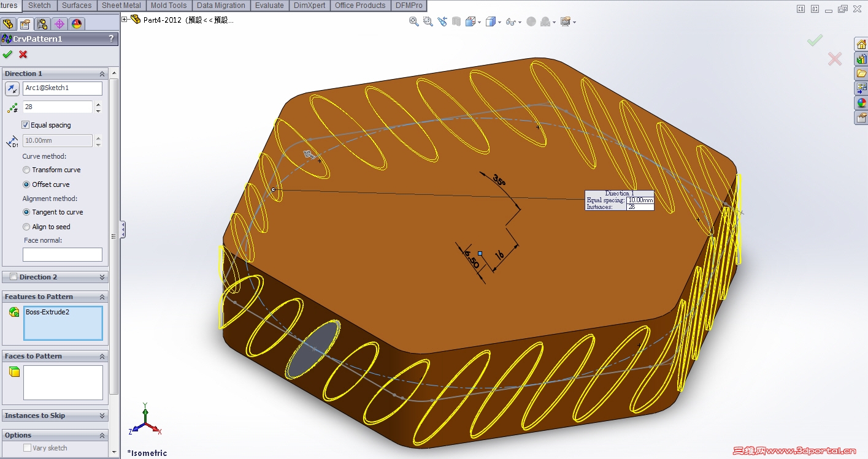
Task: Switch to the Sheet Metal tab
Action: 121,6
